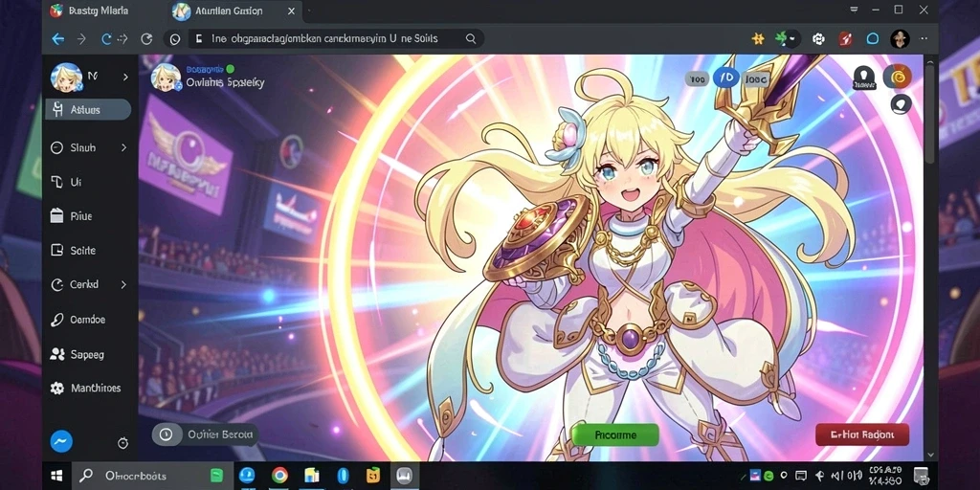Select the grey 'too' pill
This screenshot has width=980, height=490.
(x=698, y=78)
